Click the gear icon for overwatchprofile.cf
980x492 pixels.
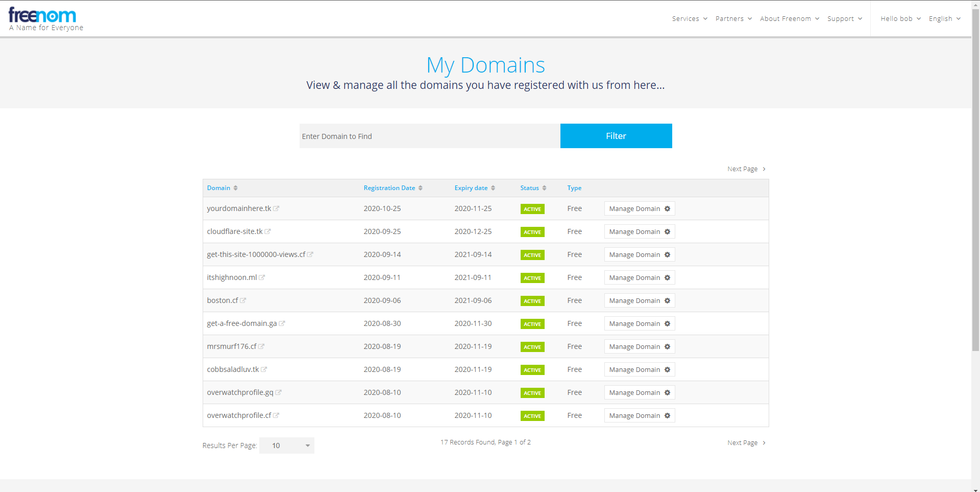[668, 415]
